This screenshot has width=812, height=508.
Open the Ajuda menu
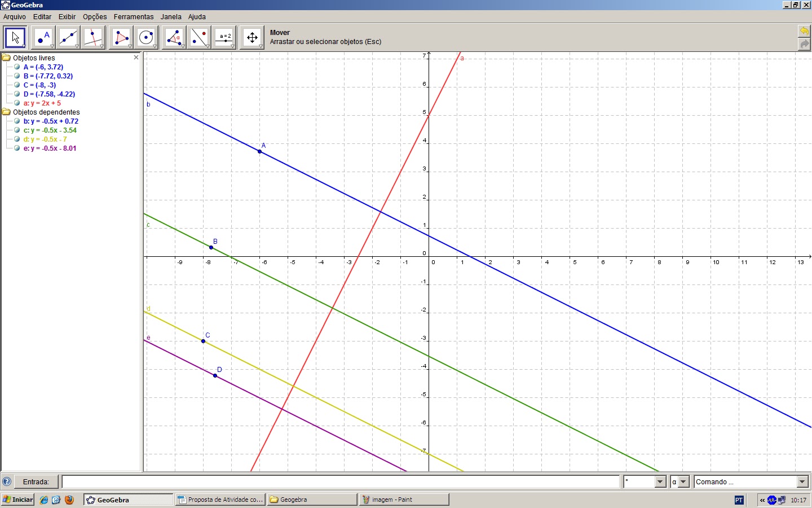click(x=197, y=17)
